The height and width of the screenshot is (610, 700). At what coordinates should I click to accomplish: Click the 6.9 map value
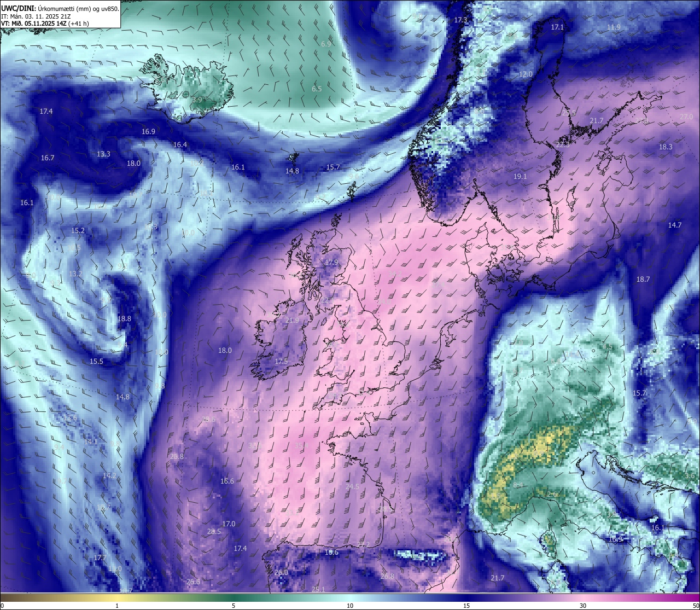(326, 44)
